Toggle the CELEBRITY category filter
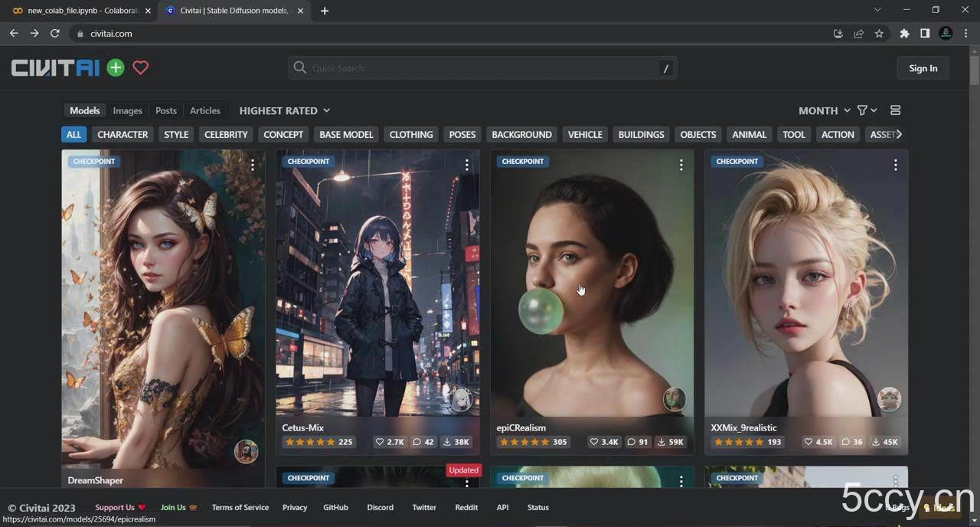Viewport: 980px width, 527px height. [x=226, y=134]
